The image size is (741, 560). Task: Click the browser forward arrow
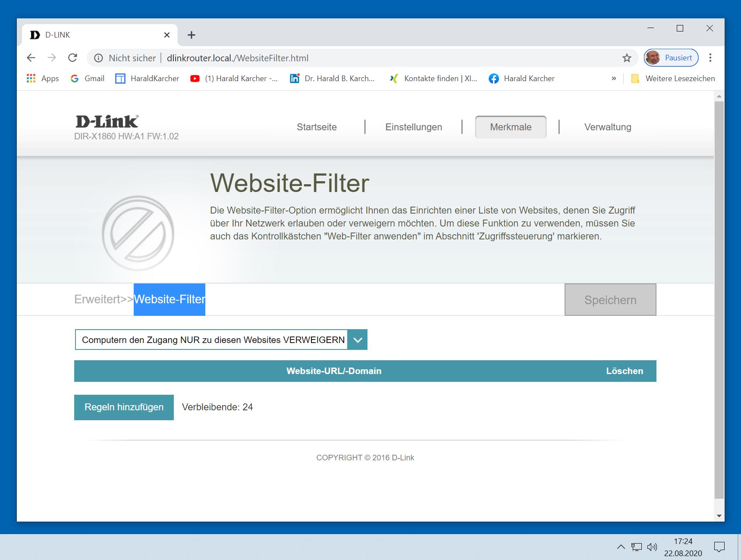[x=52, y=58]
